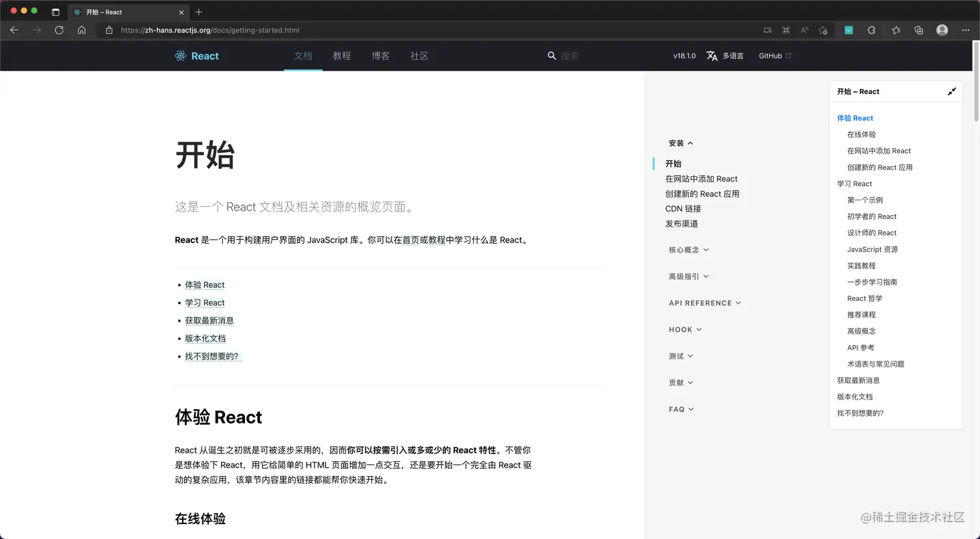
Task: Switch to the 博客 nav tab
Action: (x=380, y=56)
